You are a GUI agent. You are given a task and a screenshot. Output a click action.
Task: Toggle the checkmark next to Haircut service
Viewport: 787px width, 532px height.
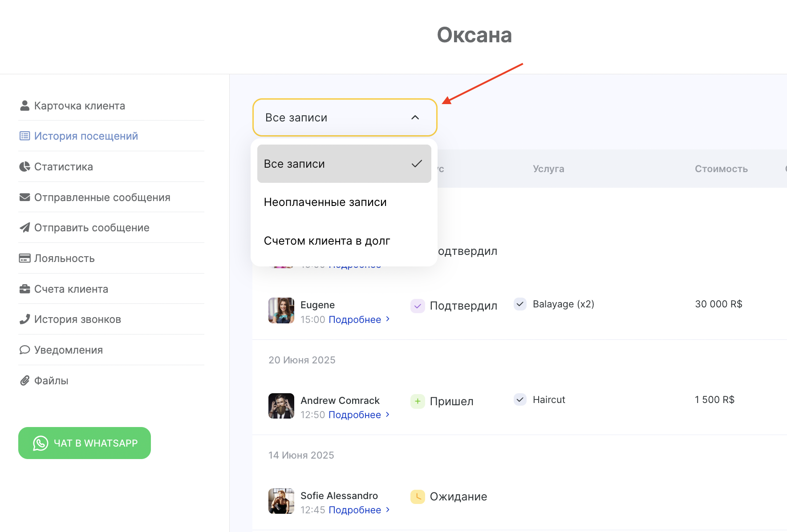520,399
